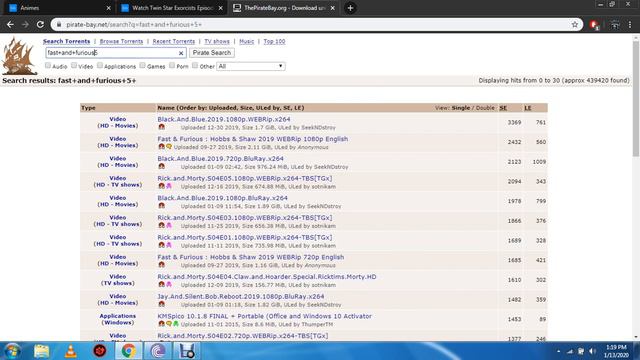
Task: Select ThePirateBay.org browser tab
Action: (284, 8)
